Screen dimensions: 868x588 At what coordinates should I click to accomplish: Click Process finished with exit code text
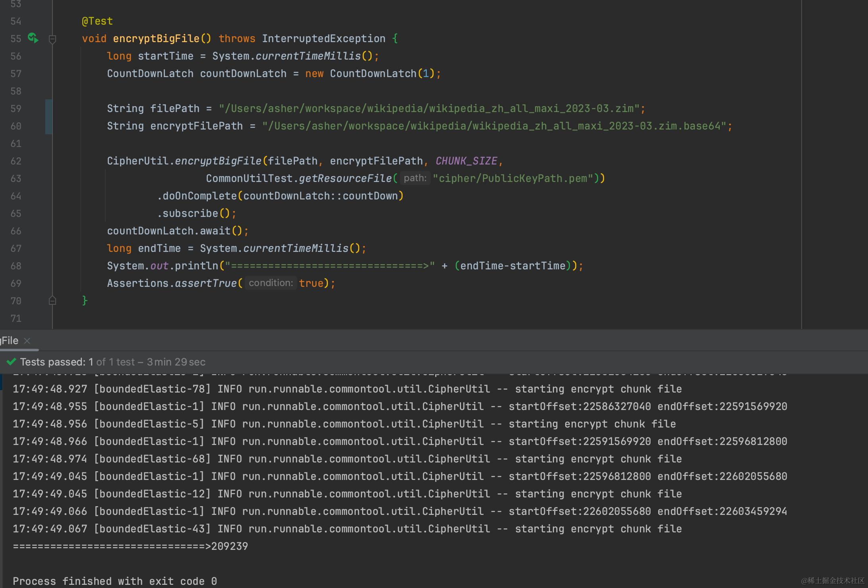(x=114, y=581)
